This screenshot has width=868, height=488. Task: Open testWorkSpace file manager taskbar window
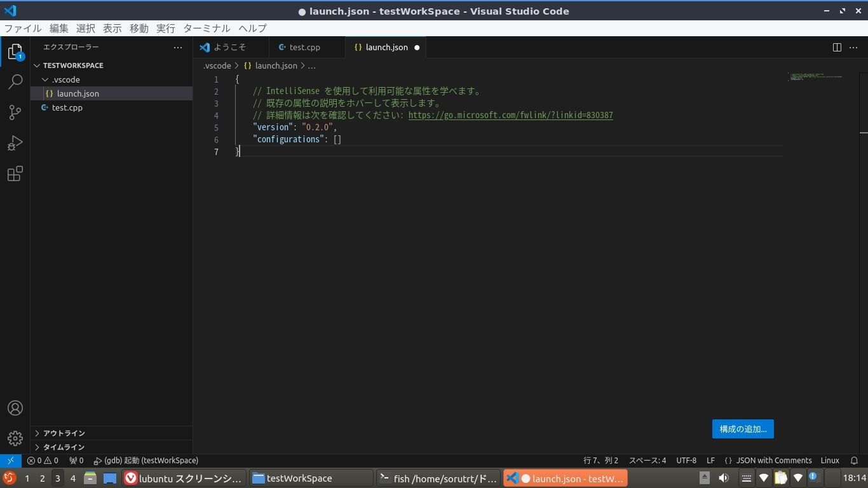pos(311,478)
